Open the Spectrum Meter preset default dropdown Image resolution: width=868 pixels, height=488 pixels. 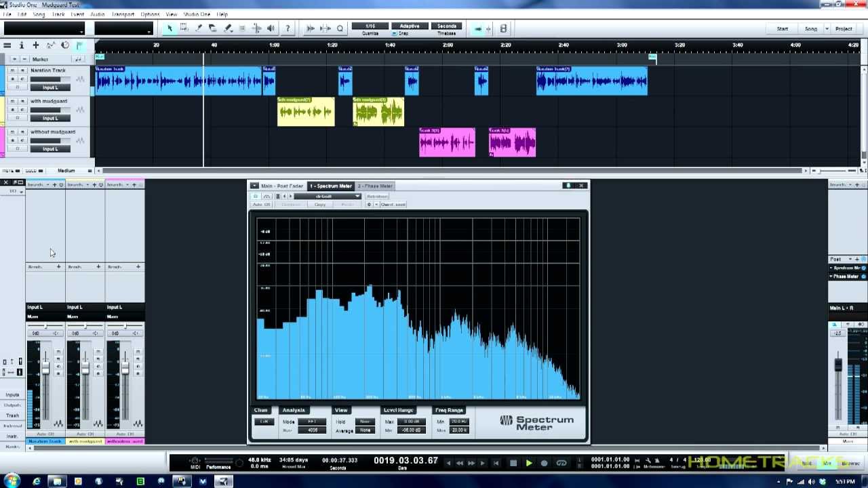[x=328, y=196]
